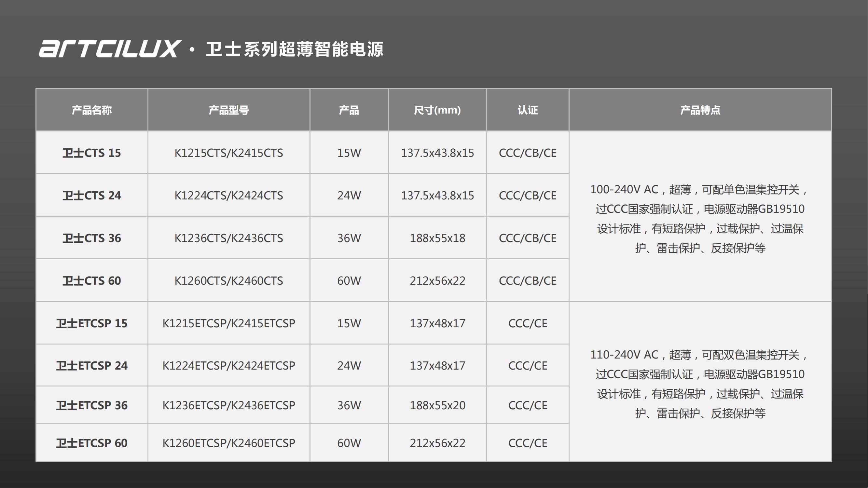
Task: Select the 188x55x18 size cell
Action: 437,238
